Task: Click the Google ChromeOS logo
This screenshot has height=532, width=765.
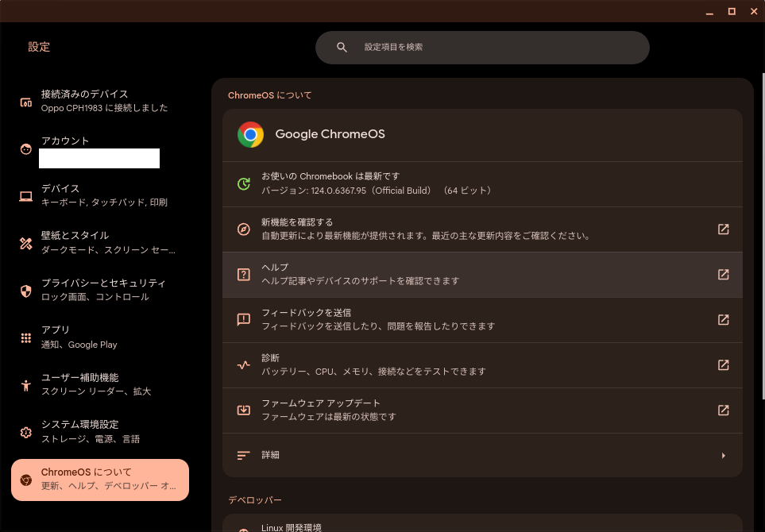Action: click(x=250, y=134)
